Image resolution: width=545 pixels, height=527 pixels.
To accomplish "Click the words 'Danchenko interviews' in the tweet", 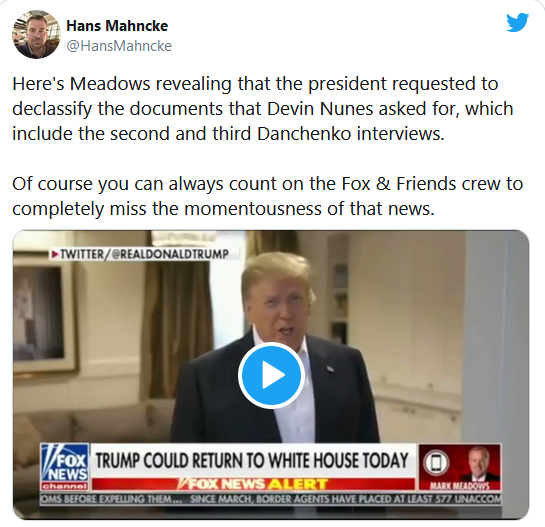I will (x=351, y=133).
